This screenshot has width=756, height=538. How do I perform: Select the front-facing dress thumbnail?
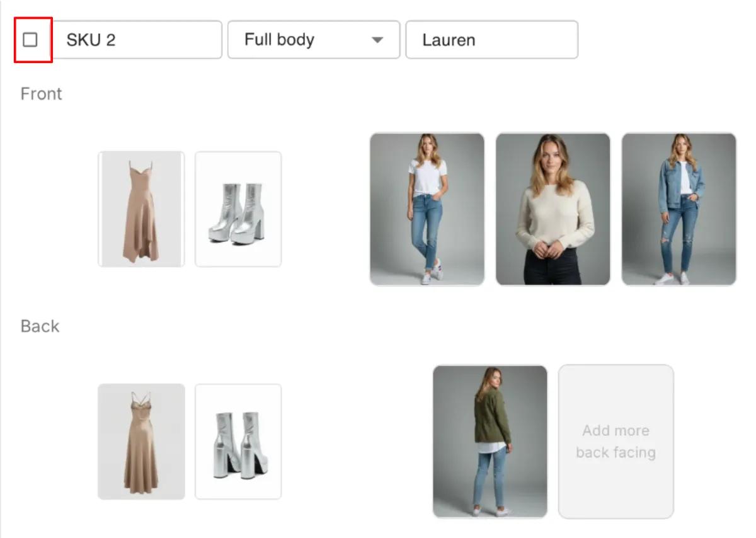141,208
